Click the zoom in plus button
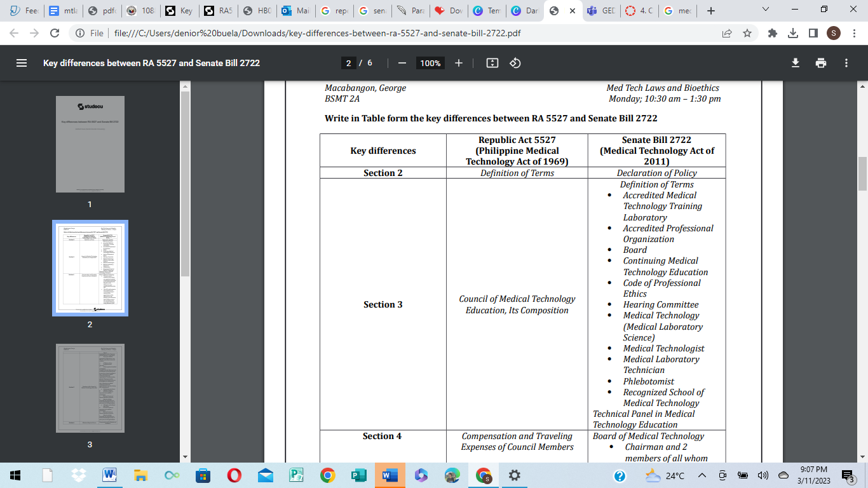This screenshot has height=488, width=868. tap(459, 63)
